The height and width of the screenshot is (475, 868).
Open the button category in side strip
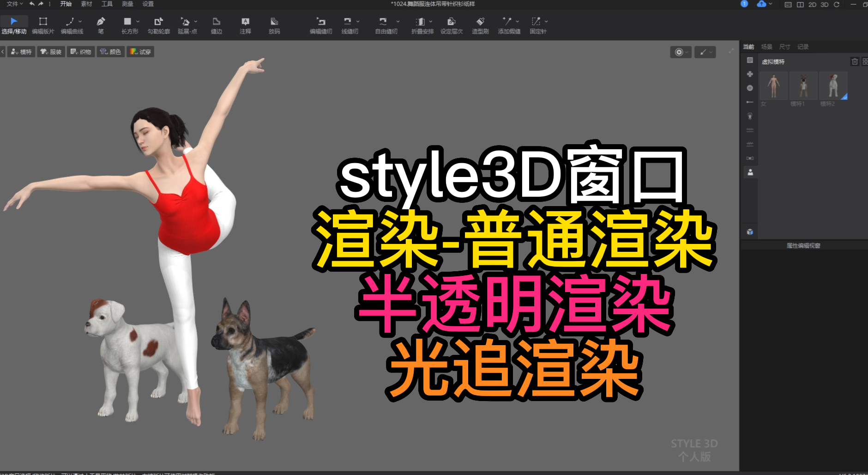coord(750,88)
